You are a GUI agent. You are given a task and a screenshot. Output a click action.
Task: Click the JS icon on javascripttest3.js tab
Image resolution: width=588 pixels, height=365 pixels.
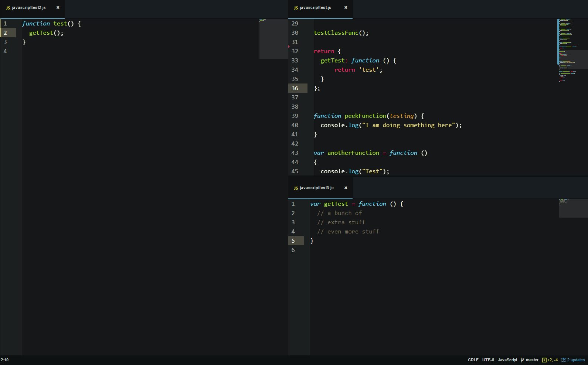click(x=296, y=188)
